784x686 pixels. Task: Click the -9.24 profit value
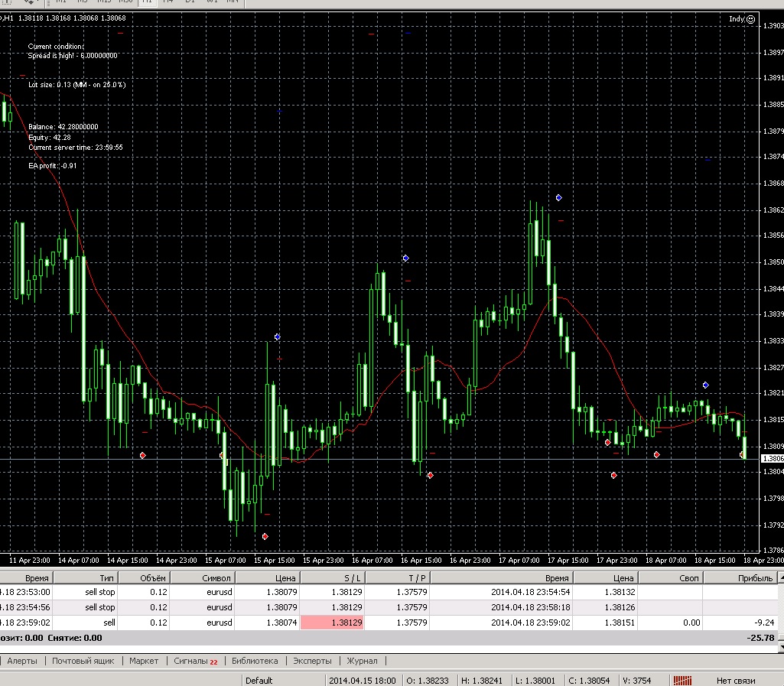(763, 623)
